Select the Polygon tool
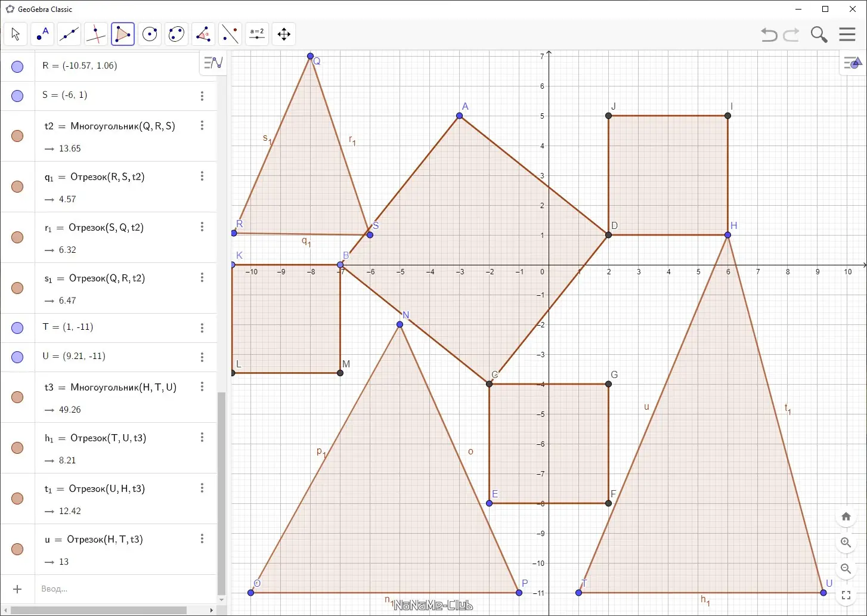867x616 pixels. click(x=123, y=34)
